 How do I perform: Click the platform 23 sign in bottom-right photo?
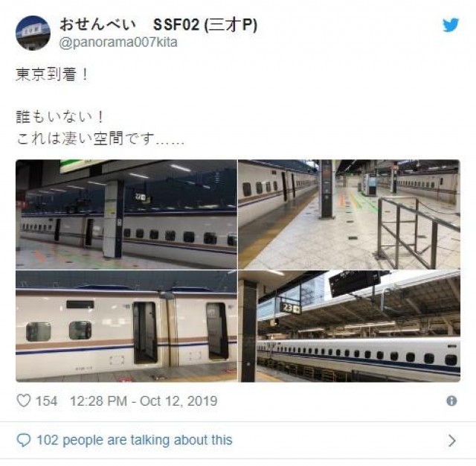tap(291, 308)
